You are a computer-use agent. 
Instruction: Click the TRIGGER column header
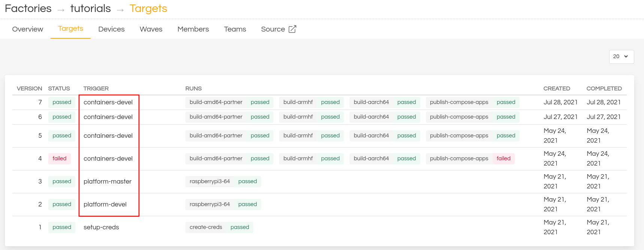96,89
